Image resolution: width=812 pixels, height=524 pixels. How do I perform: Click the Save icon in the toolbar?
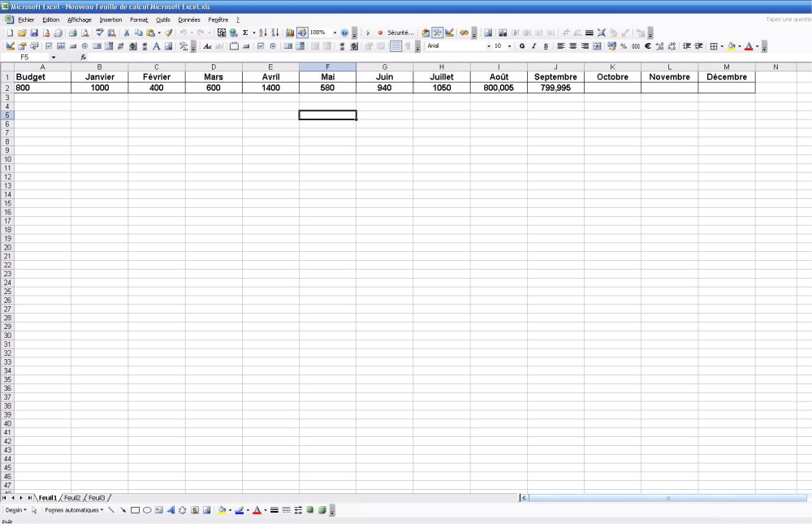[34, 33]
